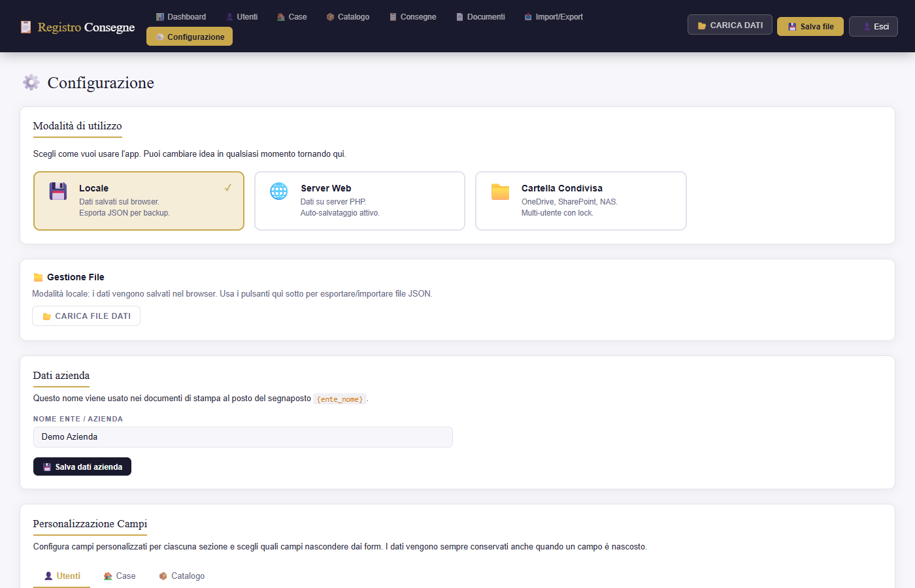The image size is (915, 588).
Task: Select the Server Web usage mode
Action: [359, 201]
